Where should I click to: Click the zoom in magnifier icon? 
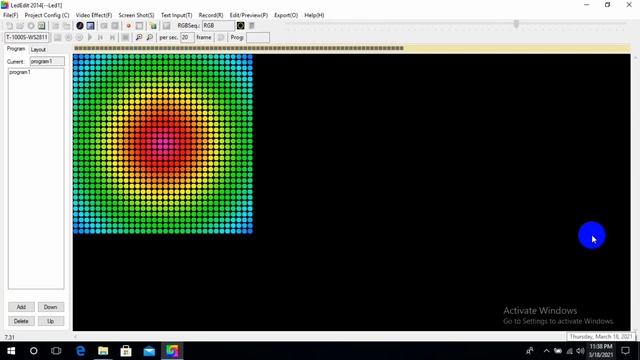coord(139,38)
